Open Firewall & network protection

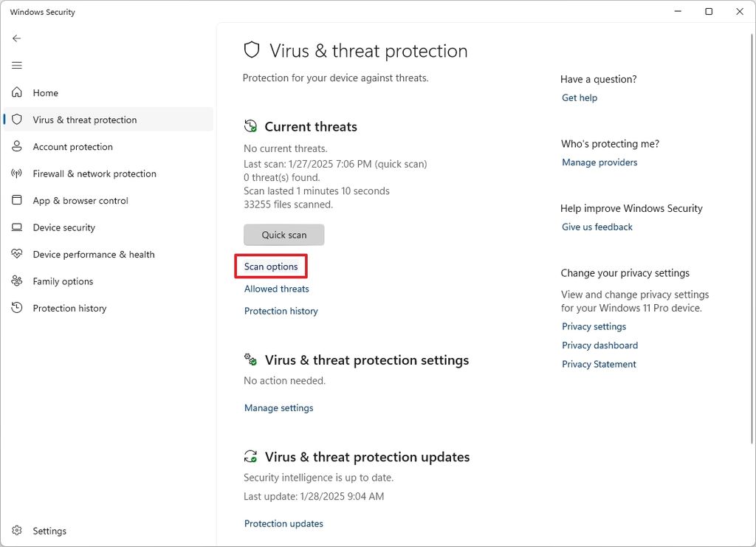click(x=94, y=173)
